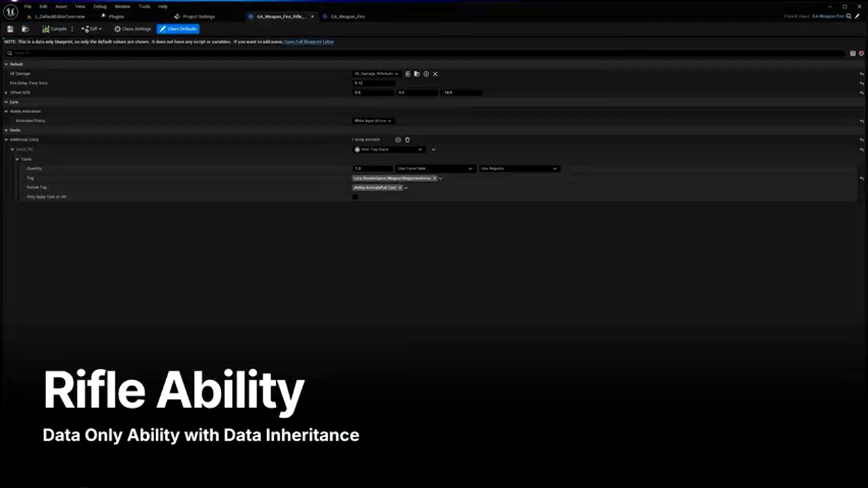
Task: Remove the Ability.ActivateFail.Cost tag
Action: tap(400, 188)
